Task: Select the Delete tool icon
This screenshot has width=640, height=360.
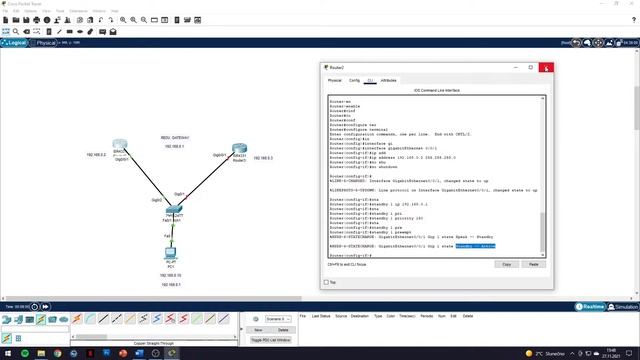Action: 27,31
